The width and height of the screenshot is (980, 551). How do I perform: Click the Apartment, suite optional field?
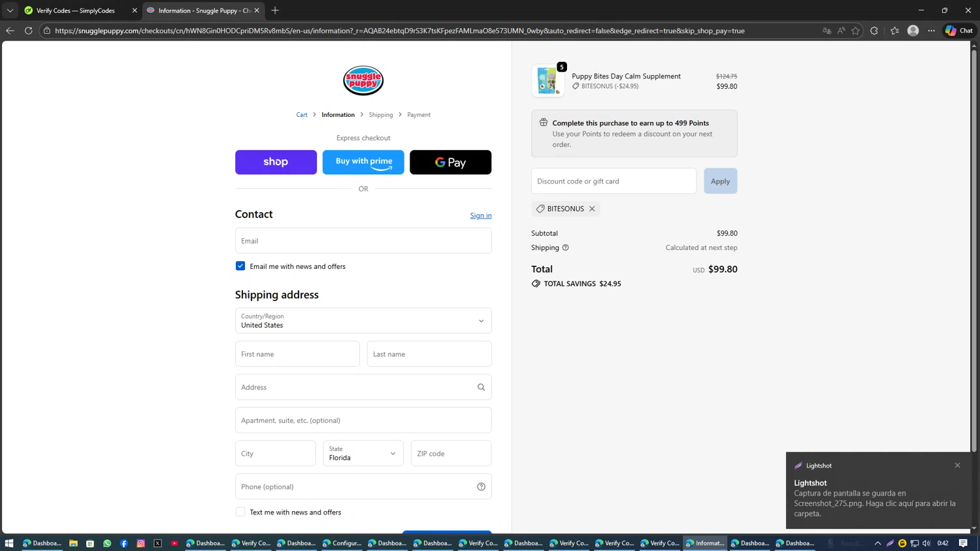pyautogui.click(x=363, y=420)
